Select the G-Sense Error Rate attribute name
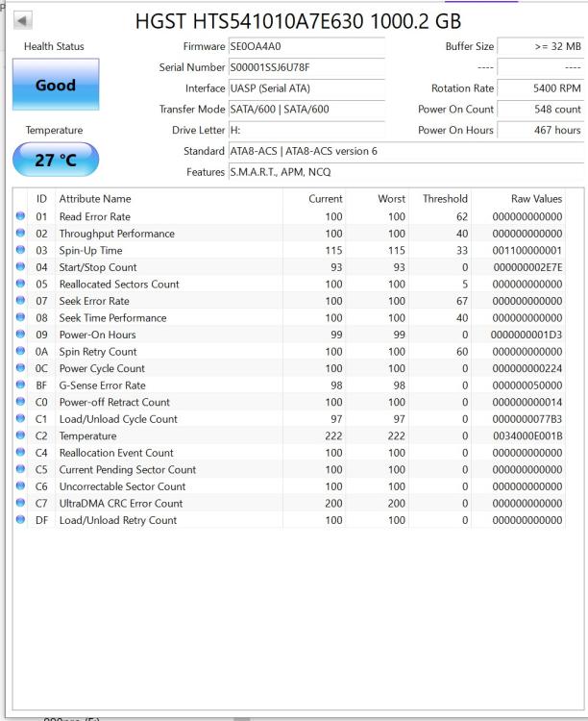The width and height of the screenshot is (588, 721). click(x=102, y=385)
